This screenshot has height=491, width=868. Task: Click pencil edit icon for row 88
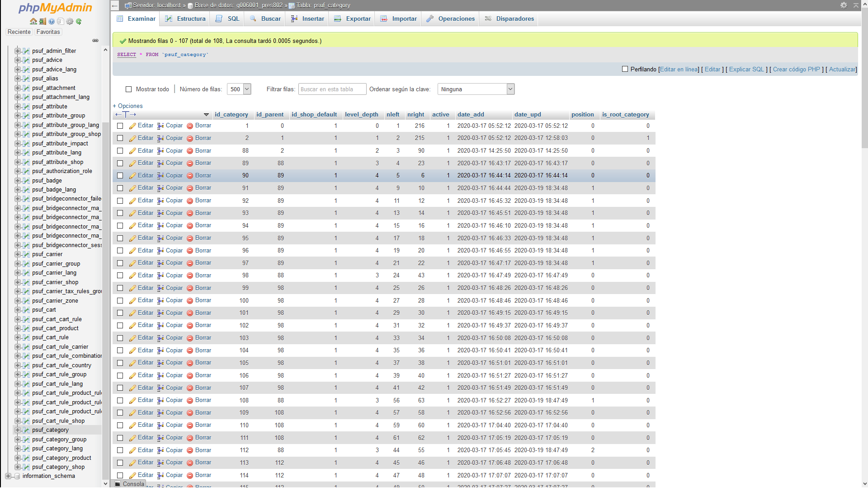tap(132, 151)
